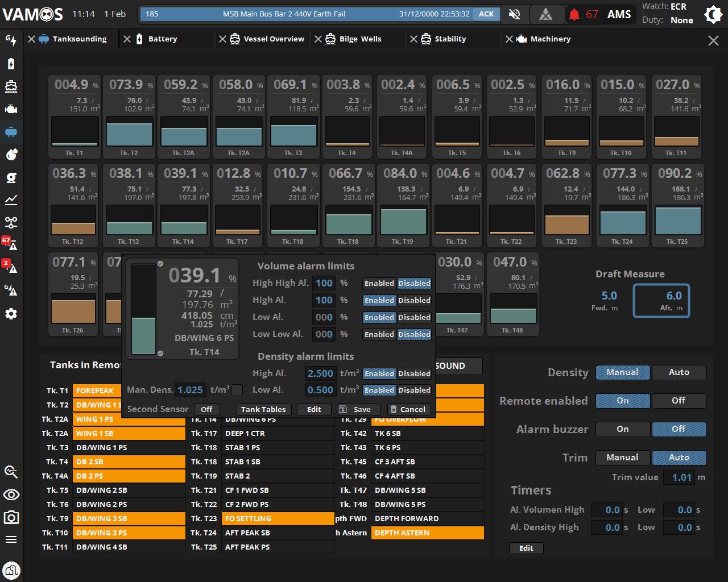Open the hamburger menu in sidebar
The image size is (728, 582).
[11, 540]
